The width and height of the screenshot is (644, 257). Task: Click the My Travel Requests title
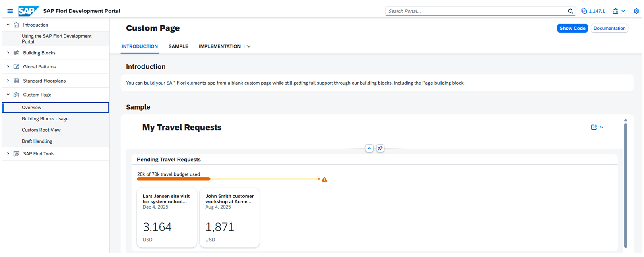pyautogui.click(x=182, y=127)
